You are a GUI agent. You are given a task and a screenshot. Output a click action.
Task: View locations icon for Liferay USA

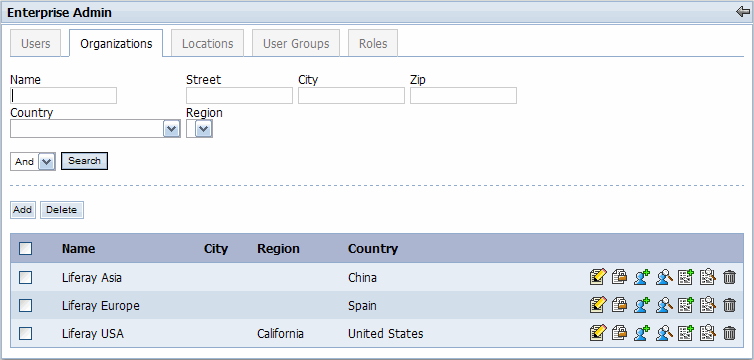pos(707,333)
